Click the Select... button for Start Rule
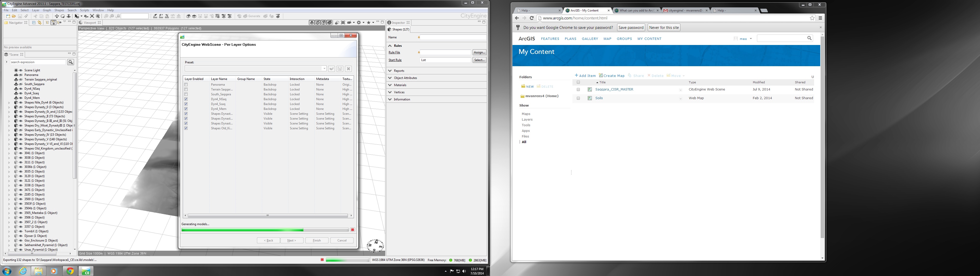Viewport: 980px width, 276px height. 479,60
